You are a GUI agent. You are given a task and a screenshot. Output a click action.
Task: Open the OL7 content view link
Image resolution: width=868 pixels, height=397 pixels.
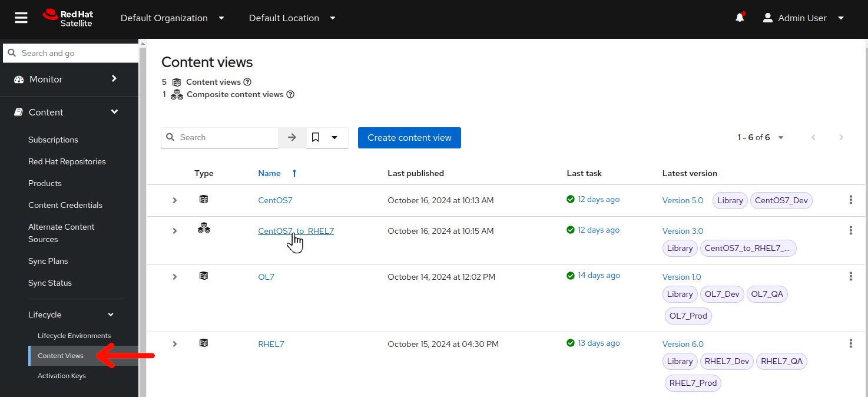[266, 277]
